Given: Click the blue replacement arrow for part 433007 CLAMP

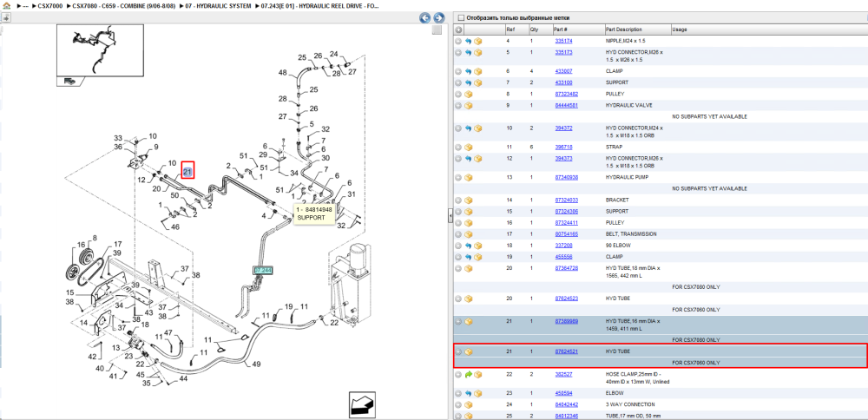Looking at the screenshot, I should point(469,71).
